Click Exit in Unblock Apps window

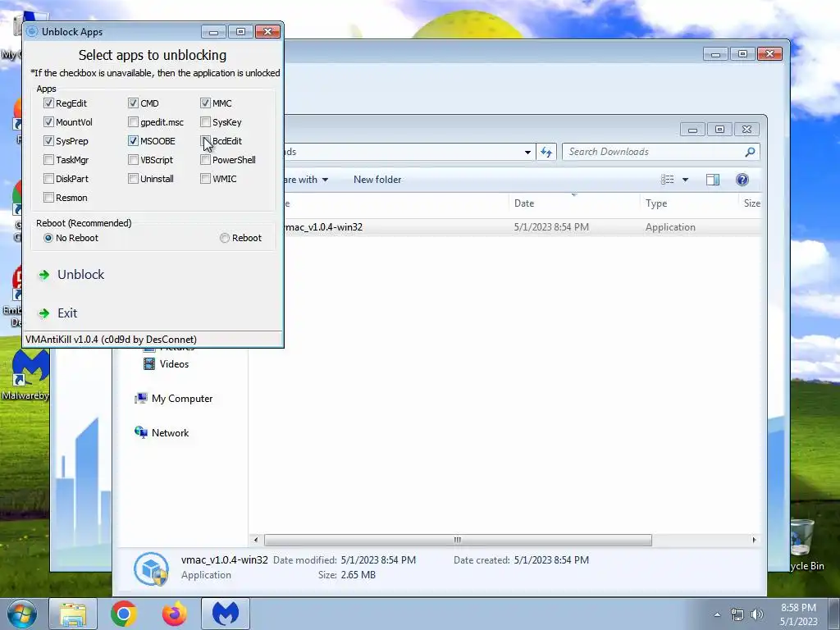click(x=67, y=313)
